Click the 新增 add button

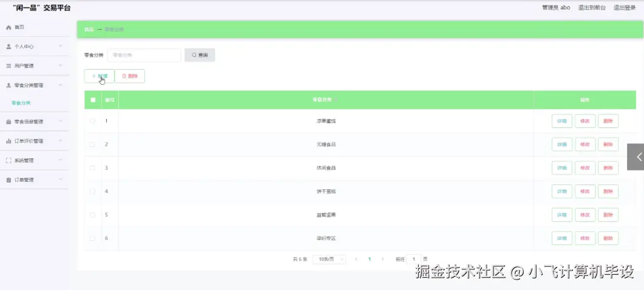pyautogui.click(x=100, y=76)
